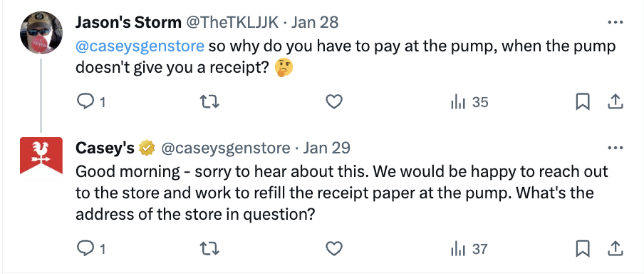The image size is (644, 274).
Task: Visit Casey's profile via display name
Action: coord(105,148)
